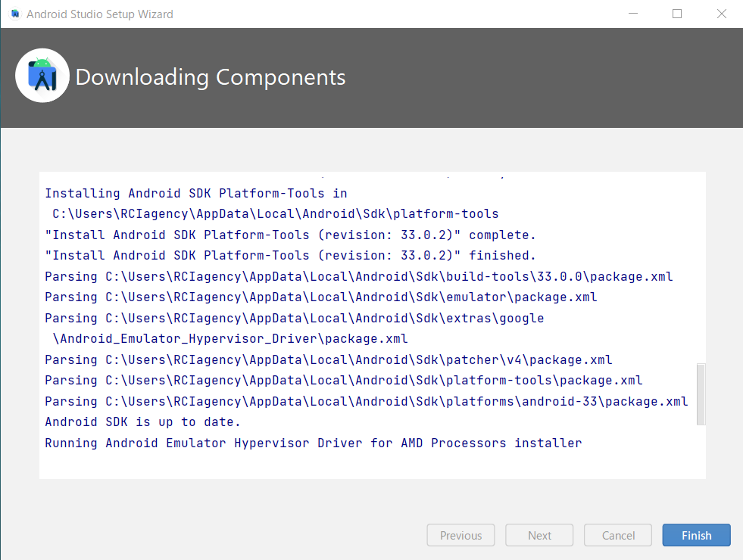
Task: Click the Android Studio title bar icon
Action: (15, 14)
